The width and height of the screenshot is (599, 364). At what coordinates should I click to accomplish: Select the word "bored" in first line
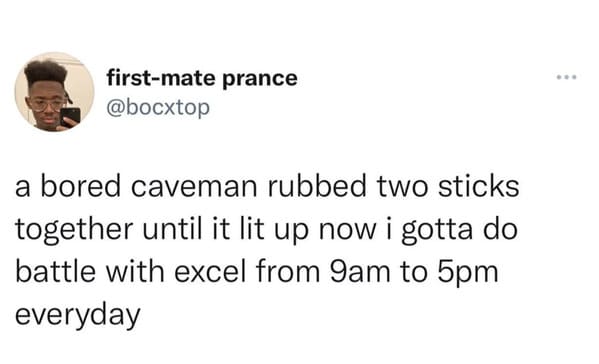pyautogui.click(x=81, y=186)
